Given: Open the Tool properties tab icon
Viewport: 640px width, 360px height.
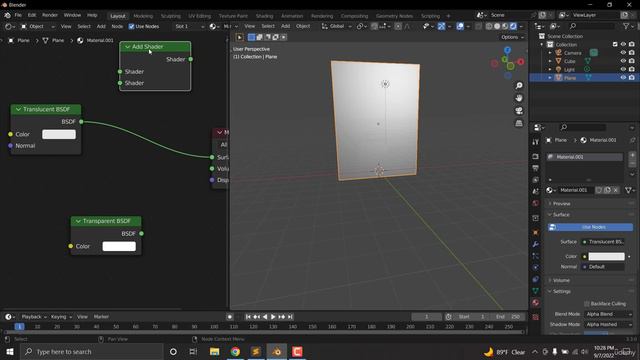Looking at the screenshot, I should (536, 142).
